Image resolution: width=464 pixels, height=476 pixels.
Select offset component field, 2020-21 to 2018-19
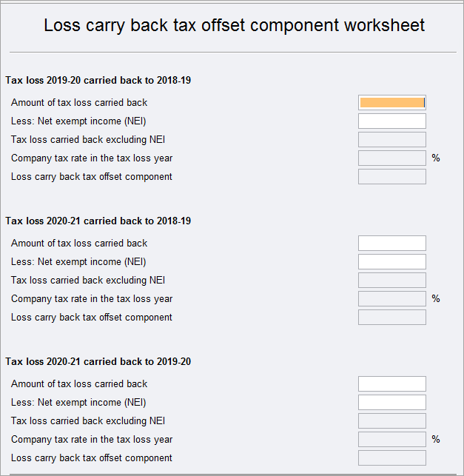point(391,318)
